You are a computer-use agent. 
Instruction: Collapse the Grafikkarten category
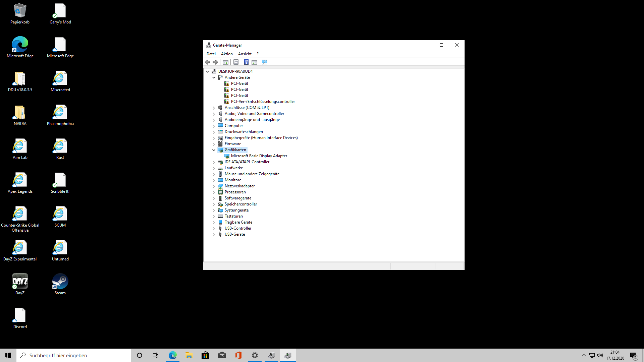point(214,150)
